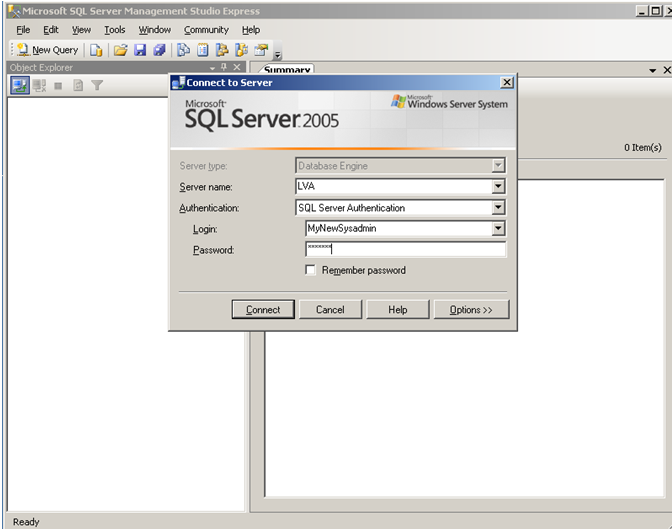
Task: Click the Cancel button
Action: click(330, 309)
